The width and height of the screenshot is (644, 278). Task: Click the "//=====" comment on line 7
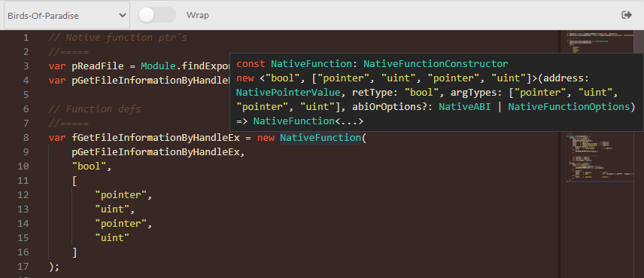pos(68,124)
